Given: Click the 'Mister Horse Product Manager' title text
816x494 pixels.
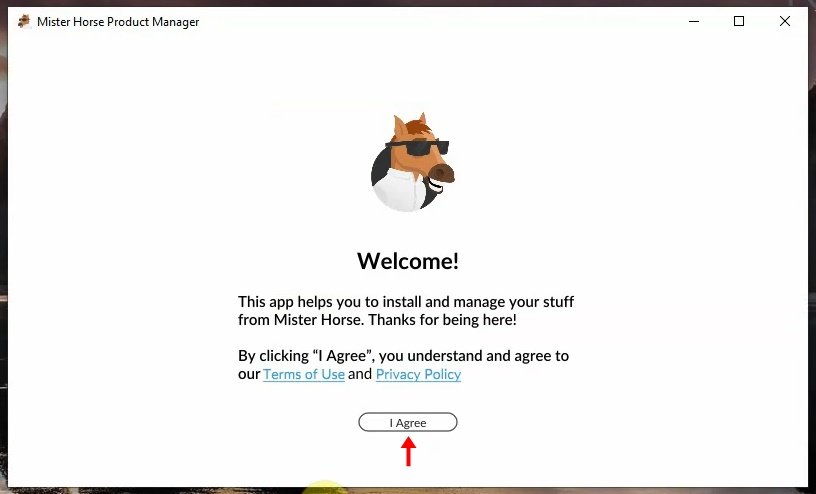Looking at the screenshot, I should 118,22.
